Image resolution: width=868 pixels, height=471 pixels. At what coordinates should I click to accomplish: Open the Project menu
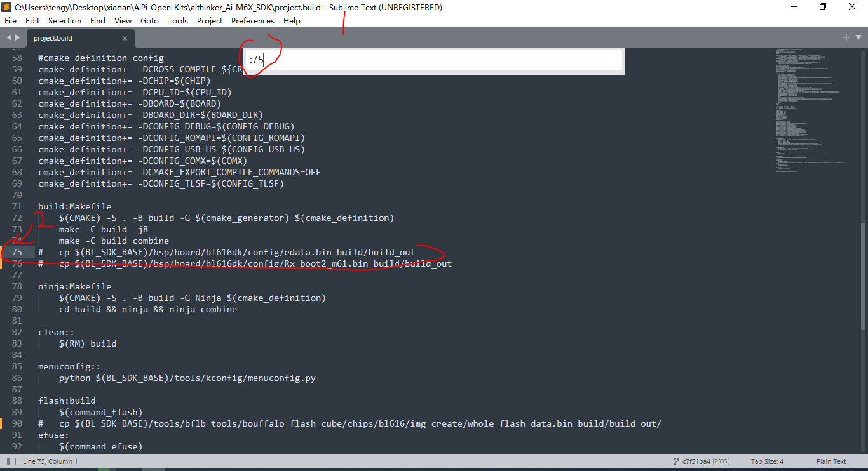(x=210, y=20)
